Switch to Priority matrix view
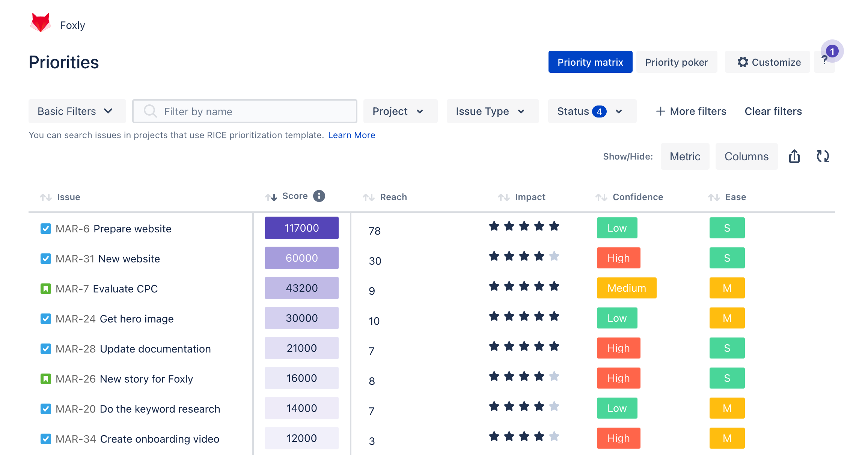 point(591,62)
